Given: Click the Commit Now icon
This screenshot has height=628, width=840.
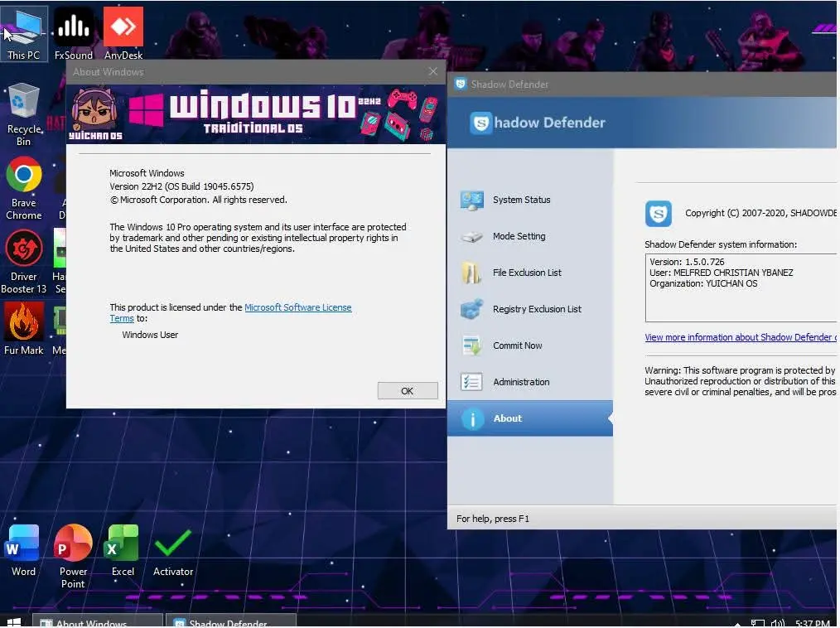Looking at the screenshot, I should (x=472, y=345).
